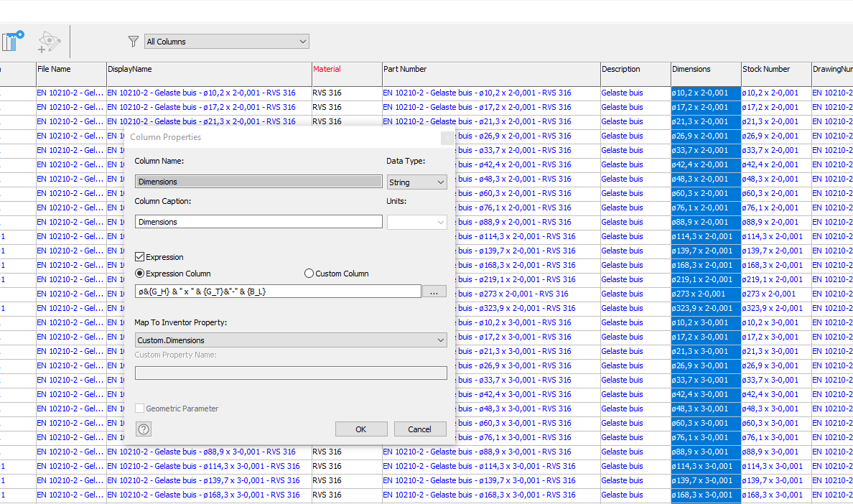The width and height of the screenshot is (853, 504).
Task: Select the Expression Column radio button
Action: [140, 274]
